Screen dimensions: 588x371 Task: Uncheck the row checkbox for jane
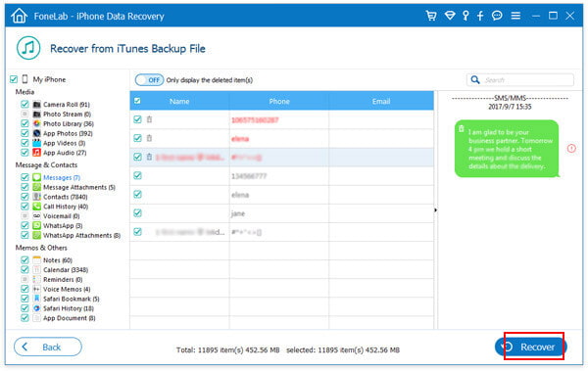(x=137, y=213)
